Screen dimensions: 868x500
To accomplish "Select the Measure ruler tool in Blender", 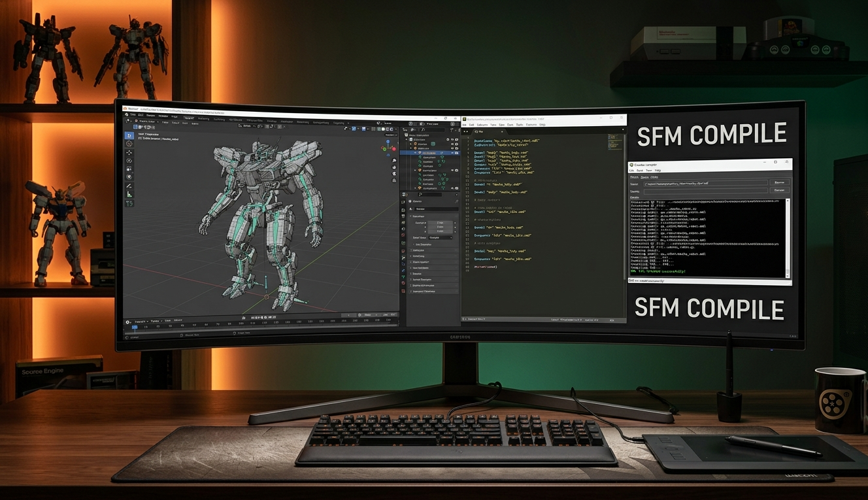I will [x=129, y=194].
